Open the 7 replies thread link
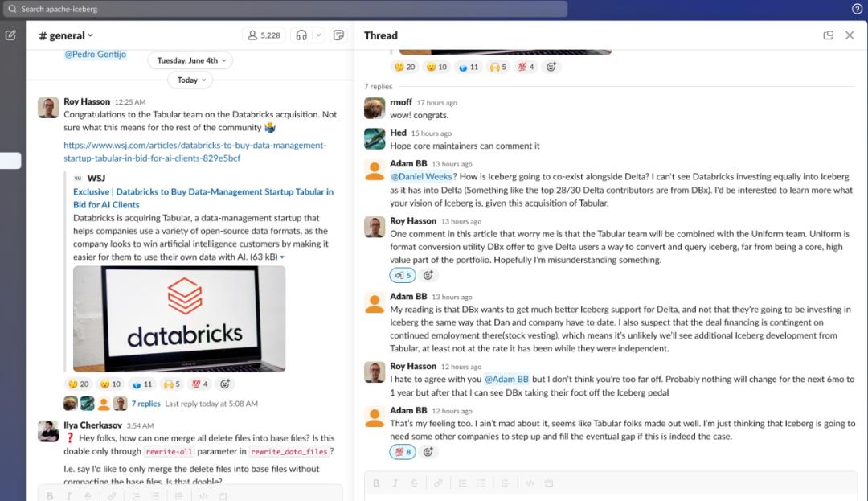Image resolution: width=868 pixels, height=501 pixels. [x=145, y=404]
